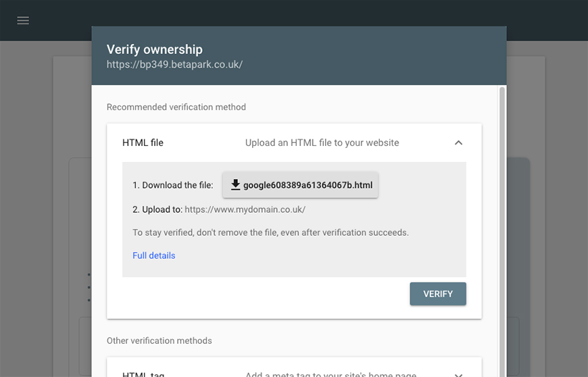
Task: Open the Full details link
Action: tap(153, 255)
